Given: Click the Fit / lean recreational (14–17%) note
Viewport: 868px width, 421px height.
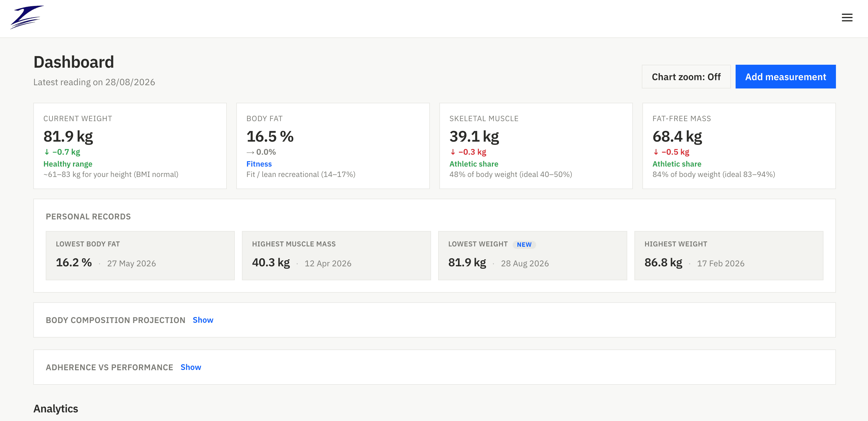Looking at the screenshot, I should (301, 174).
